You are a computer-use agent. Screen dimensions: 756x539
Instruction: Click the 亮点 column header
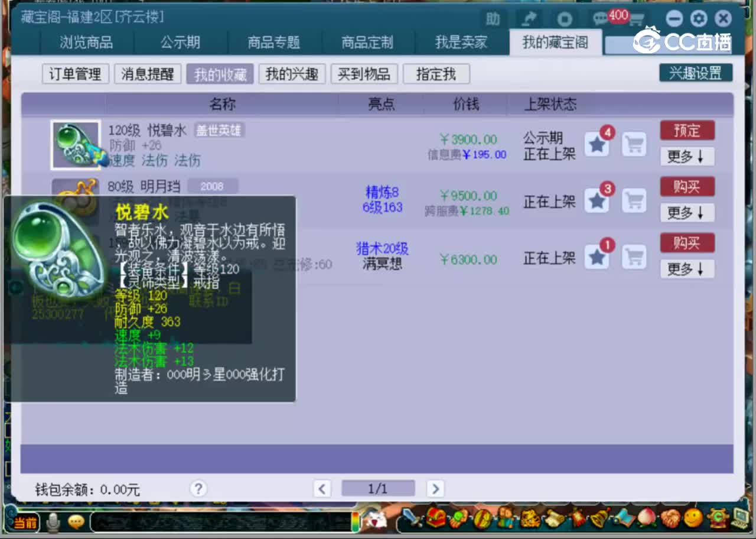[x=381, y=104]
